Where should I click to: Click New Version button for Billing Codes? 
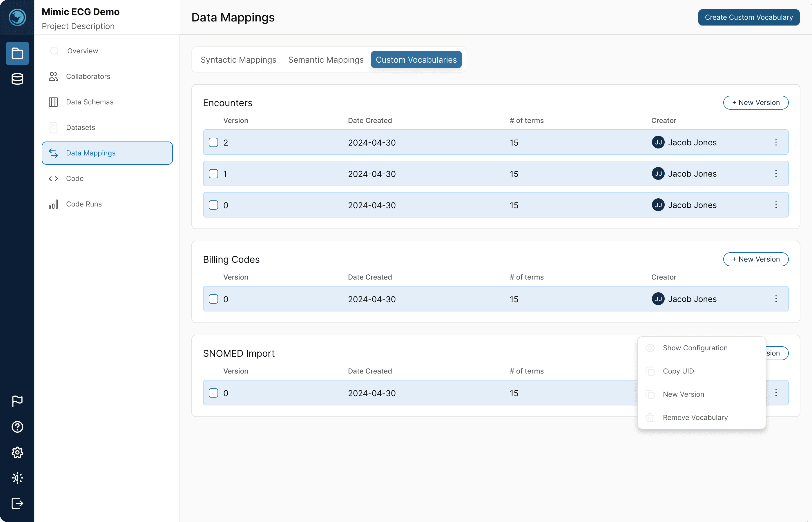[x=756, y=259]
